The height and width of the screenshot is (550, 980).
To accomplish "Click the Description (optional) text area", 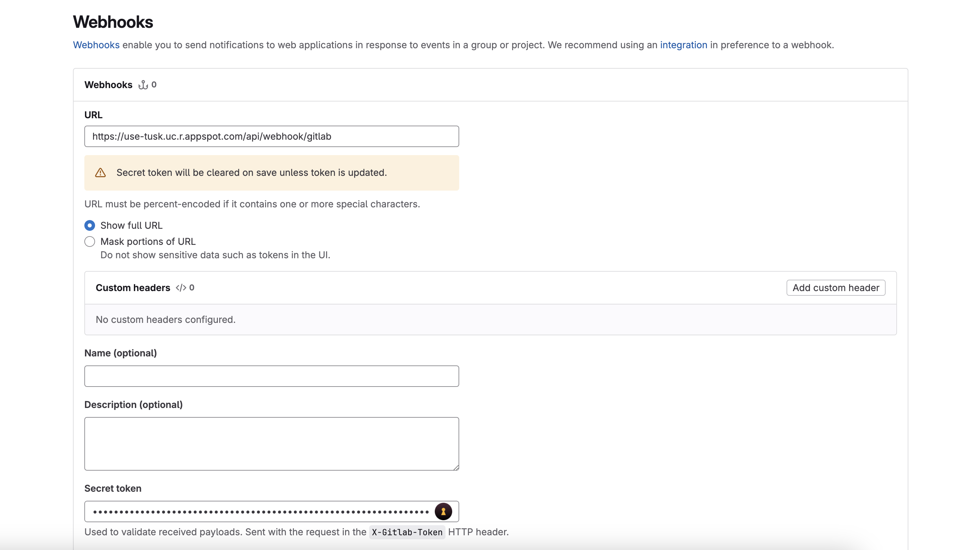I will (272, 444).
